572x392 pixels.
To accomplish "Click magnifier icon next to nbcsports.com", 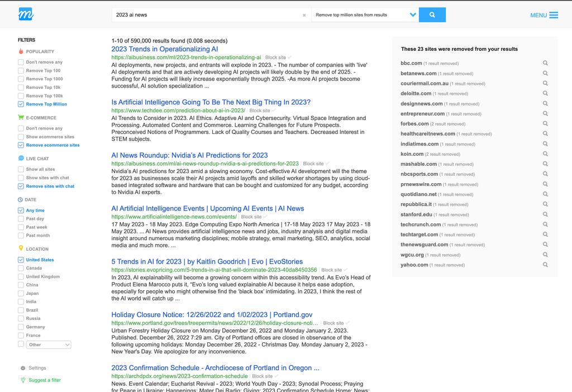I will point(545,174).
